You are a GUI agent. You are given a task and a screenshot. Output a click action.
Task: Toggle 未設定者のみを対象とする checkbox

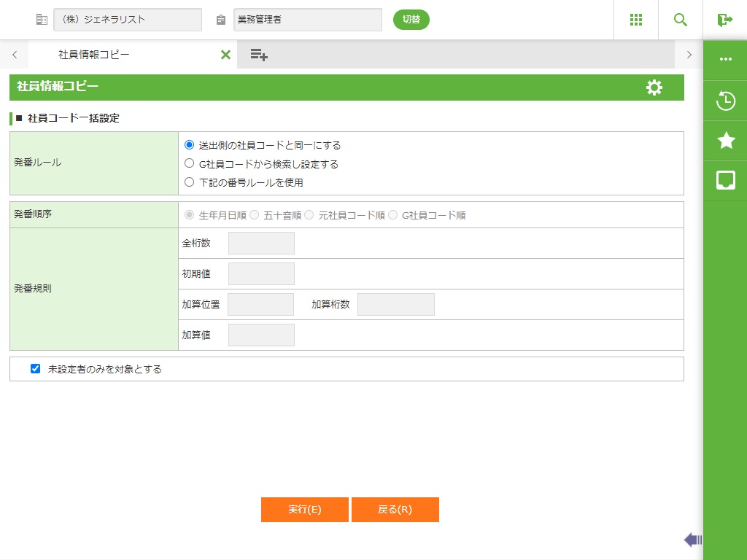[x=35, y=369]
